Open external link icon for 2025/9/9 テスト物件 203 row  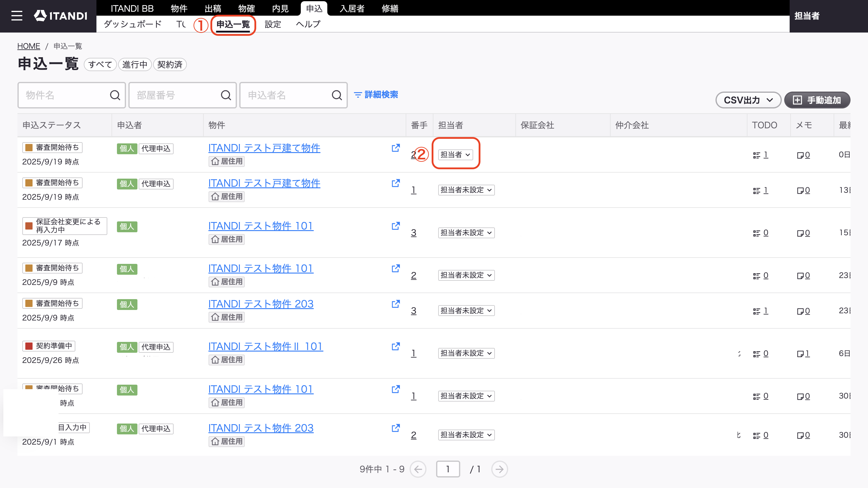(396, 304)
